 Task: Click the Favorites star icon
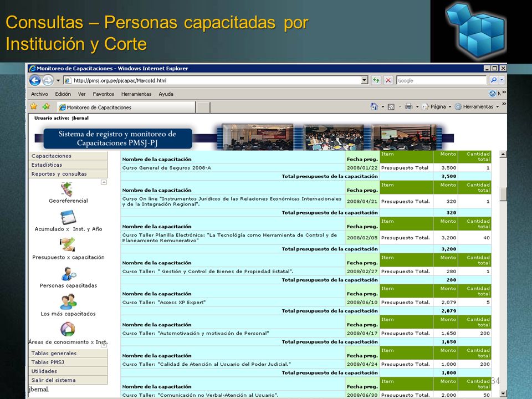34,106
